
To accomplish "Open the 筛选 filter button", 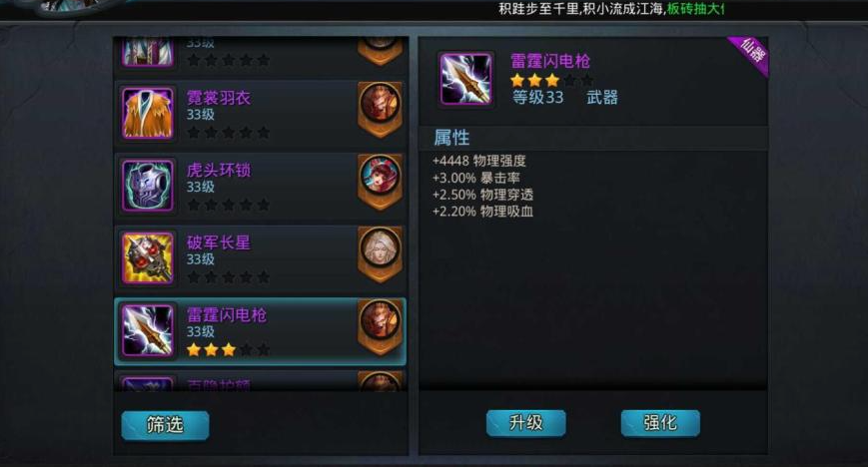I will [x=165, y=425].
